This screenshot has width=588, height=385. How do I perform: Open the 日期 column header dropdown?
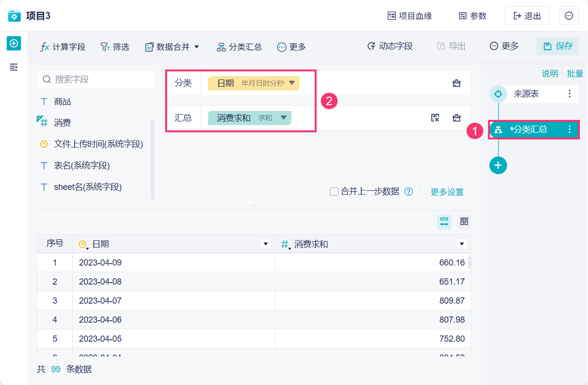[x=266, y=244]
